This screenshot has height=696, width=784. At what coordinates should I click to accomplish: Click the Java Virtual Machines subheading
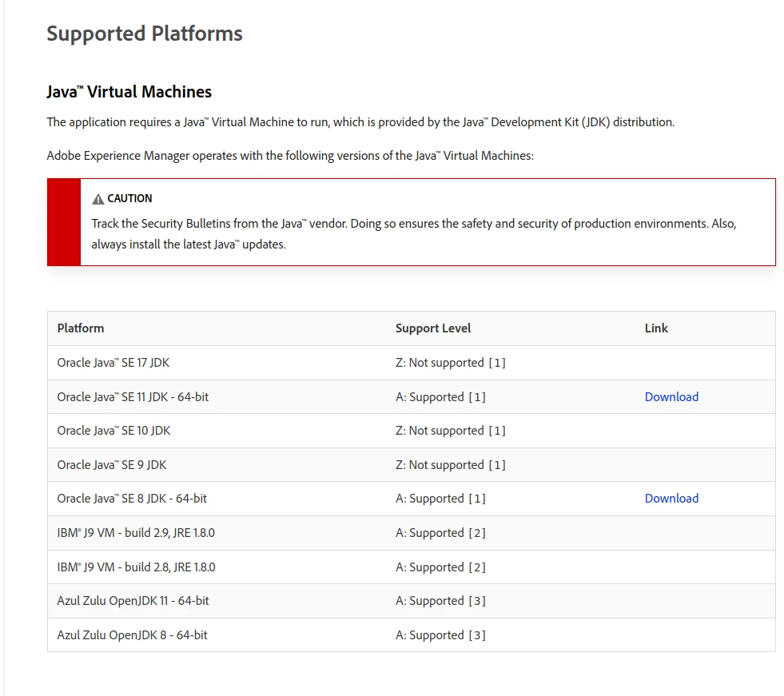[129, 92]
